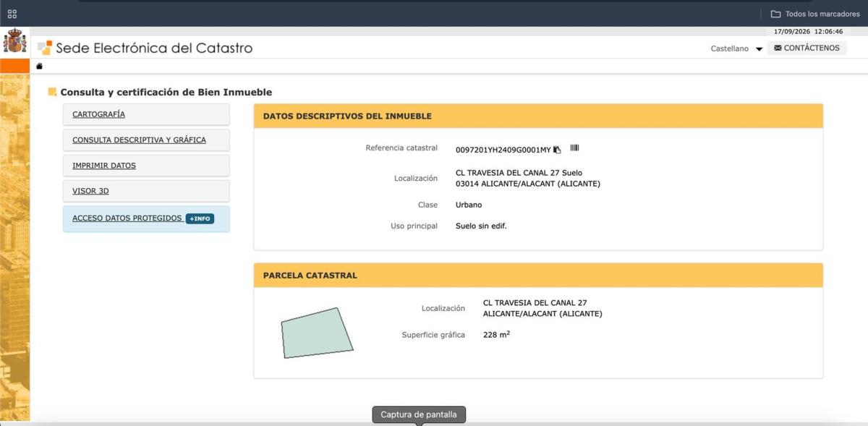
Task: Click the postal line 03014 ALICANTE/ALACANT
Action: click(x=528, y=184)
